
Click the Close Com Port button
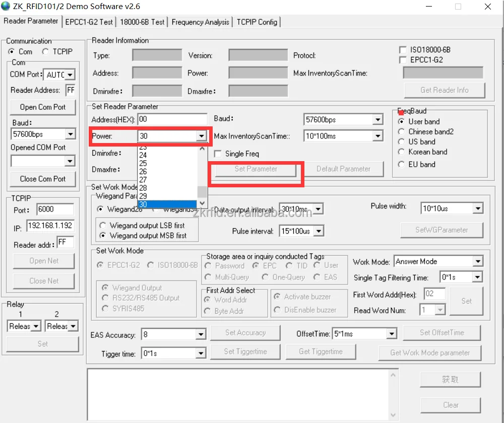click(x=43, y=179)
